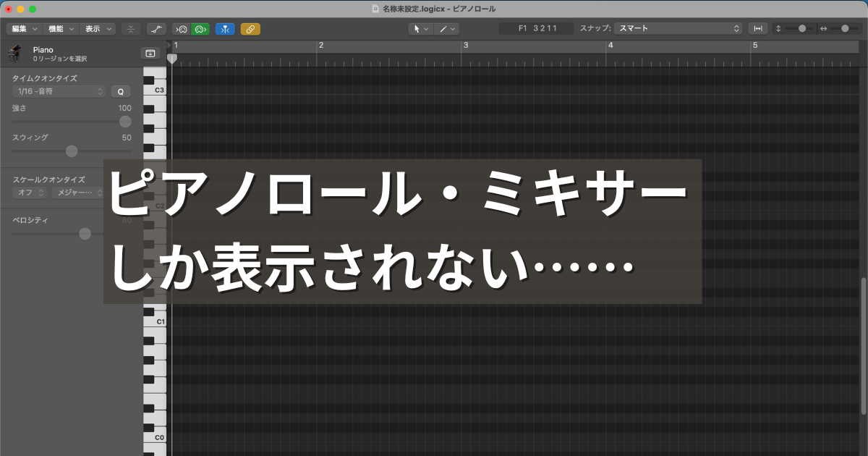This screenshot has height=456, width=868.
Task: Open the 編集 menu
Action: coord(24,29)
